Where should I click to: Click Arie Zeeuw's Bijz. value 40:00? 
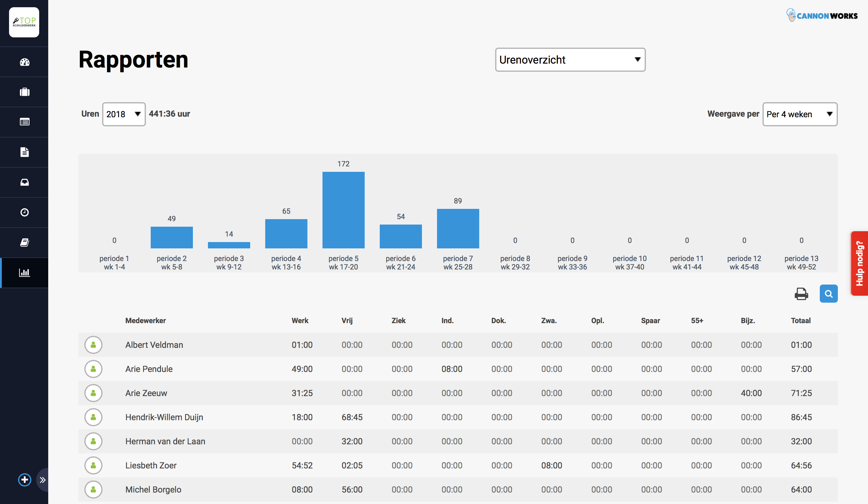click(751, 393)
